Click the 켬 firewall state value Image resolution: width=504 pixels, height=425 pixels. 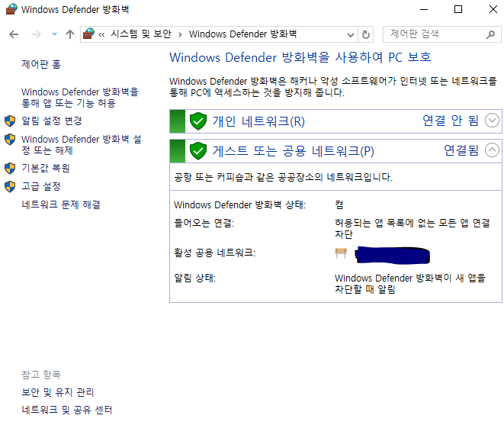click(339, 204)
